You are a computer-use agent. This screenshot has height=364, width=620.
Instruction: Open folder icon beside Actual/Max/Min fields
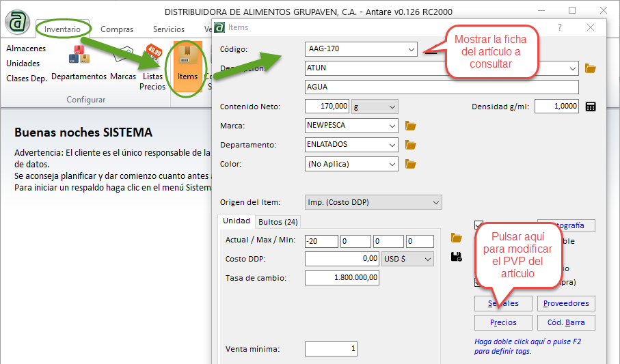click(457, 238)
